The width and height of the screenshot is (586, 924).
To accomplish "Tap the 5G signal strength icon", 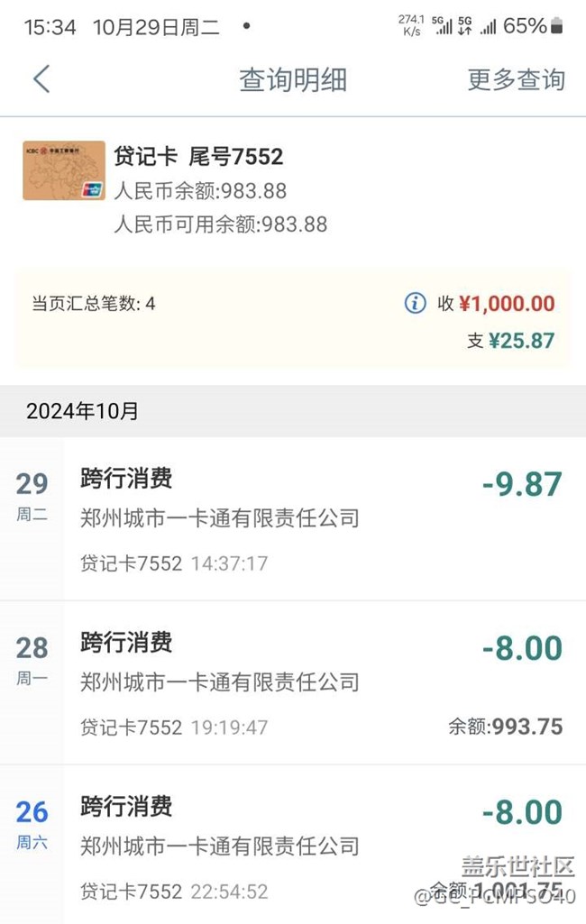I will tap(443, 25).
